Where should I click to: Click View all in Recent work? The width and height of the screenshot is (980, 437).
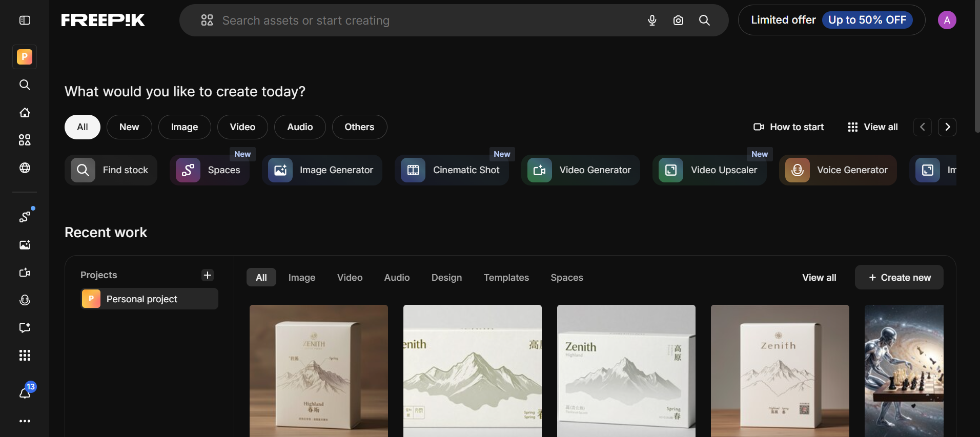point(819,277)
